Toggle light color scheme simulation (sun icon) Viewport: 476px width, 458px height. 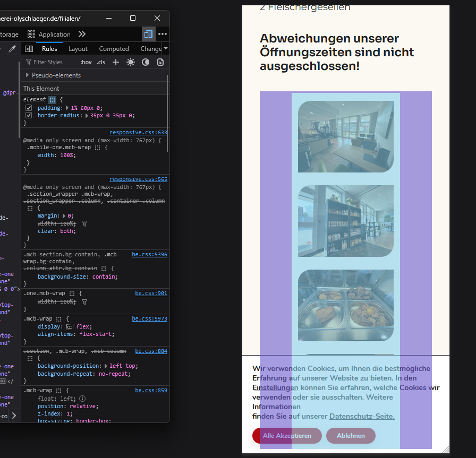click(x=131, y=62)
